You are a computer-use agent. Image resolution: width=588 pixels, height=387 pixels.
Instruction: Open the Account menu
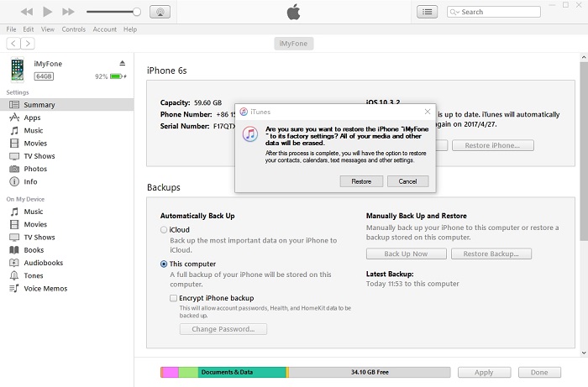[105, 29]
